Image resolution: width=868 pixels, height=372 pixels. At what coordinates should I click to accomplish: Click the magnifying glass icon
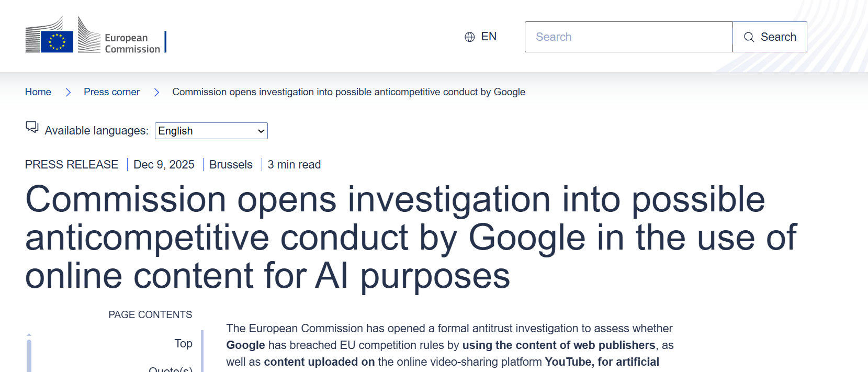coord(749,37)
